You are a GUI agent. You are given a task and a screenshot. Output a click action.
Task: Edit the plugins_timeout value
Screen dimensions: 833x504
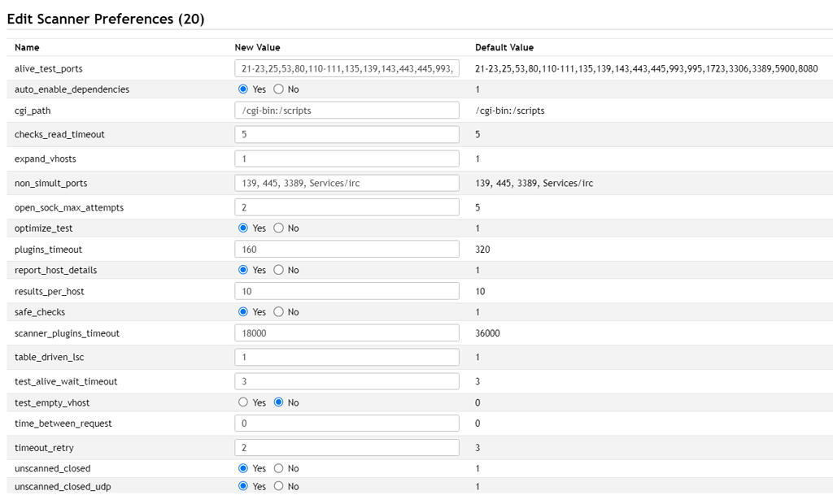point(346,249)
